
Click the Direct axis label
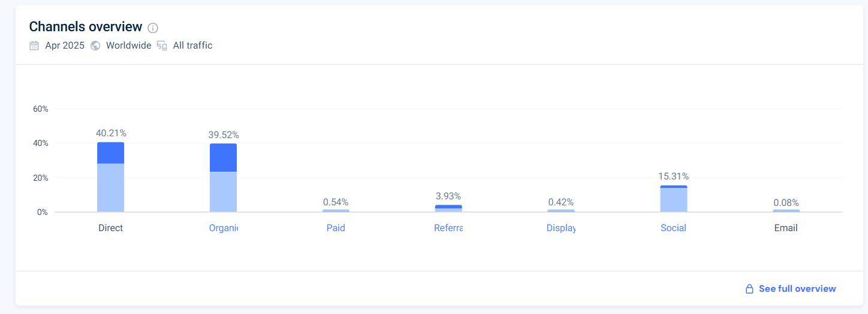click(111, 228)
